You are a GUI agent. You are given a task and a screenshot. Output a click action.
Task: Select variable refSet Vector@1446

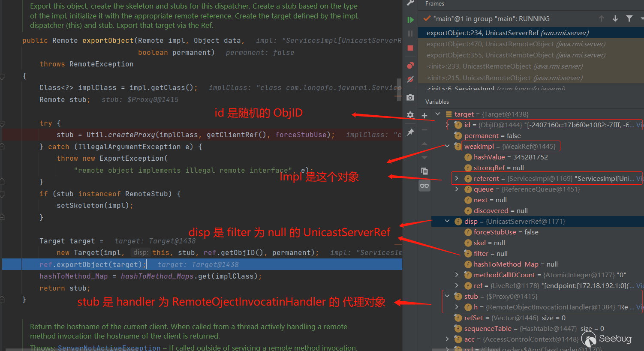click(x=515, y=318)
